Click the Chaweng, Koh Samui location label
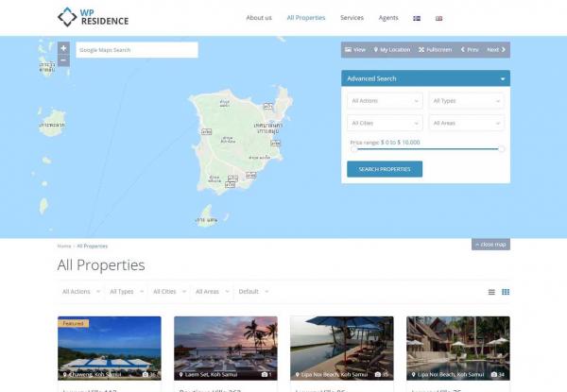This screenshot has height=392, width=567. (94, 375)
